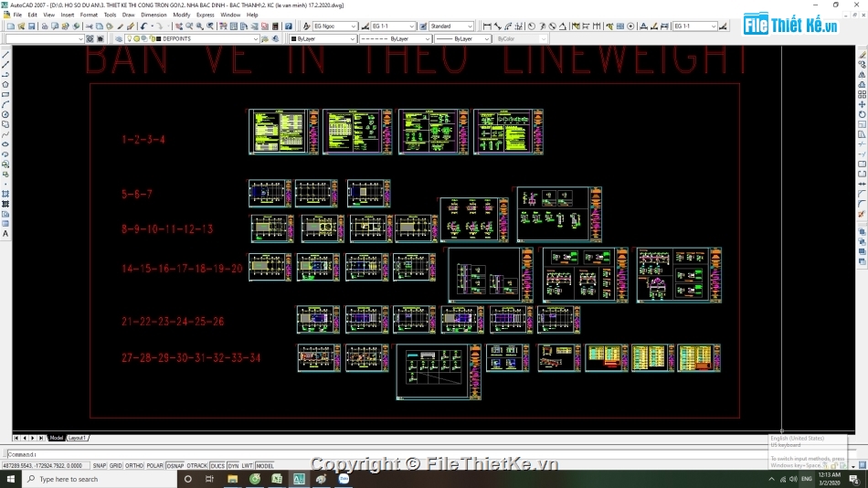Open File Explorer from taskbar

232,479
